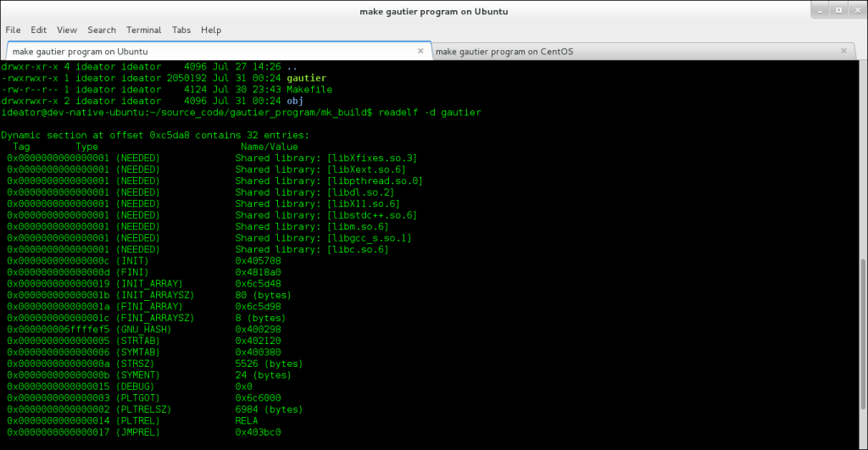Click the '[libgcc_s.so.1]' library entry
Image resolution: width=868 pixels, height=450 pixels.
tap(370, 238)
